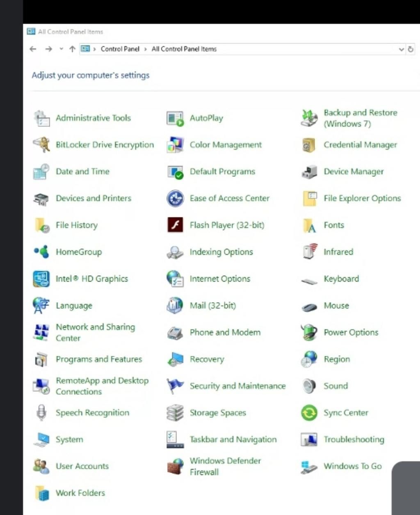The width and height of the screenshot is (420, 515).
Task: Click the HomeGroup icon
Action: tap(41, 252)
